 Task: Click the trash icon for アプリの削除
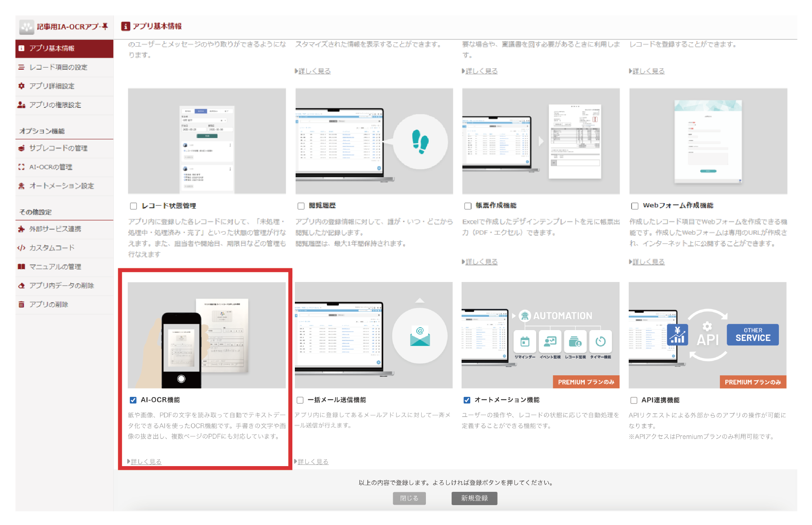[x=22, y=304]
